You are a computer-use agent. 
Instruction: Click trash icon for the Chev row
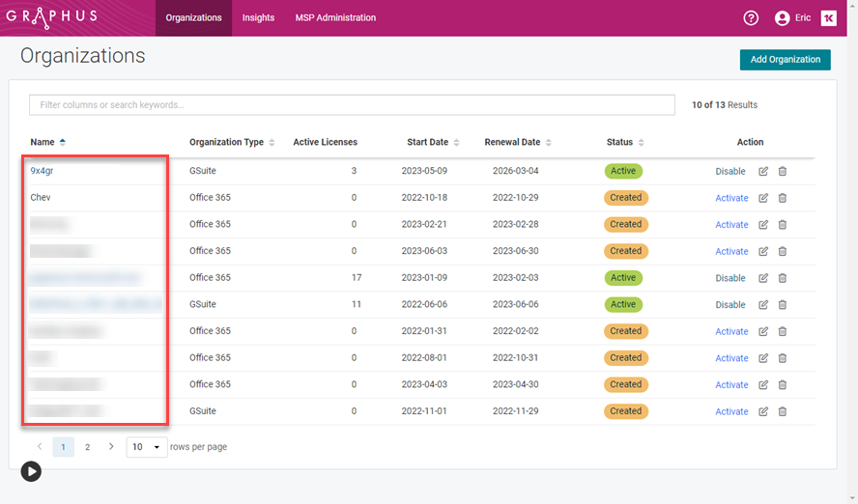click(x=783, y=198)
